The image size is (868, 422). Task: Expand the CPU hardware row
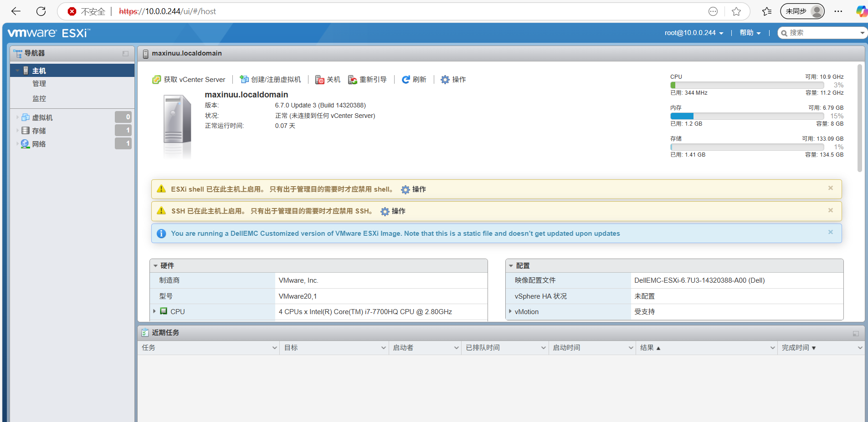154,311
